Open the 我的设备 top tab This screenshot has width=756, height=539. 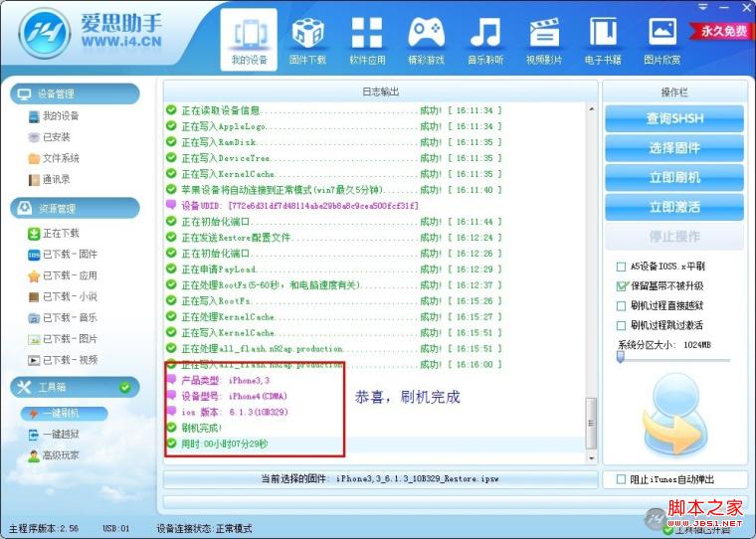point(249,40)
